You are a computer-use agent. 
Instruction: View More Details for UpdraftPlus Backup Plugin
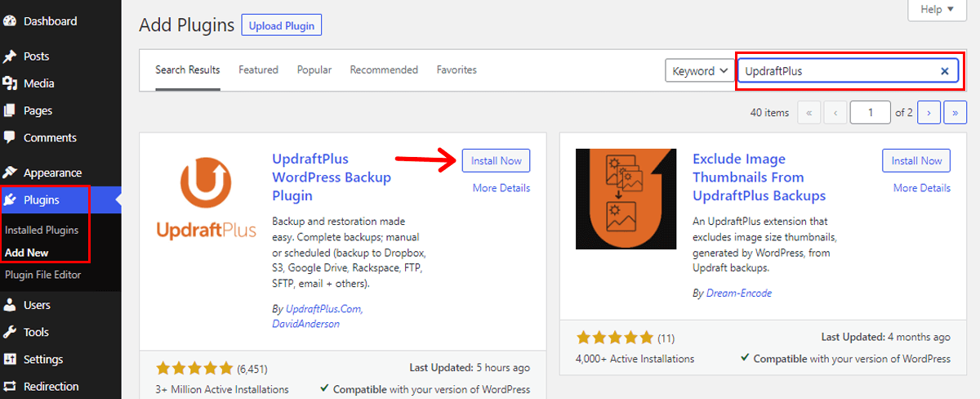pos(501,188)
